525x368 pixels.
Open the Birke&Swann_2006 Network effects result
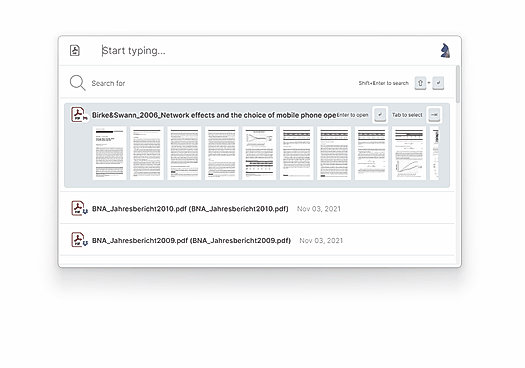(257, 145)
